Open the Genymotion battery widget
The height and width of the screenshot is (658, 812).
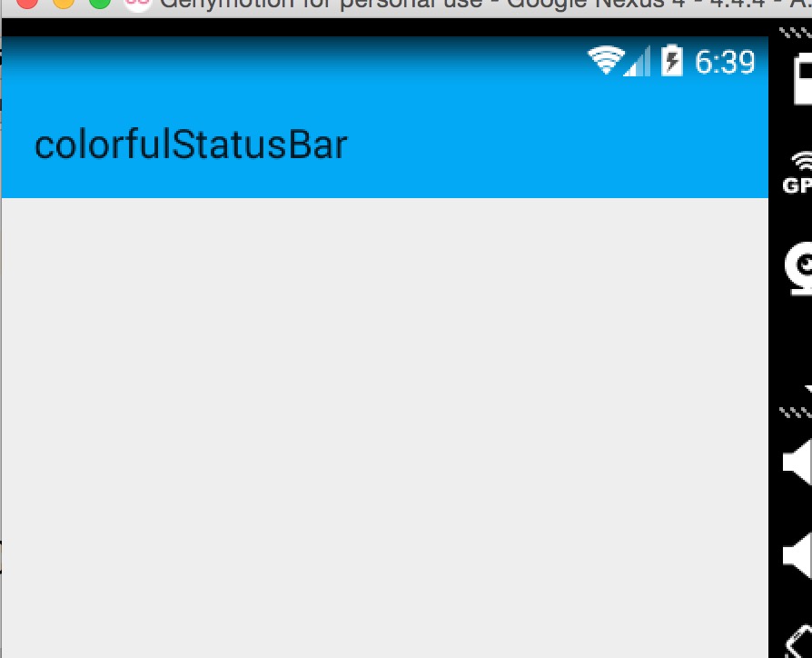[x=803, y=79]
